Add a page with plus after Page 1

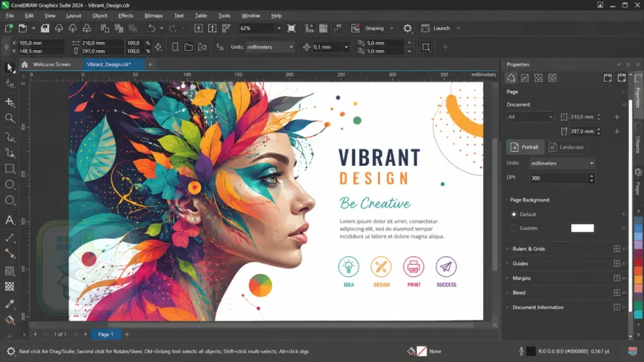tap(127, 334)
